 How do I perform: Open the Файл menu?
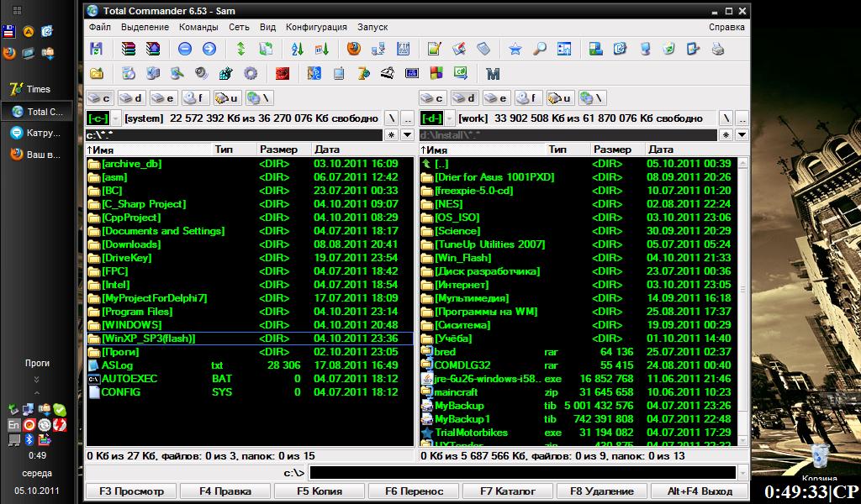coord(100,27)
